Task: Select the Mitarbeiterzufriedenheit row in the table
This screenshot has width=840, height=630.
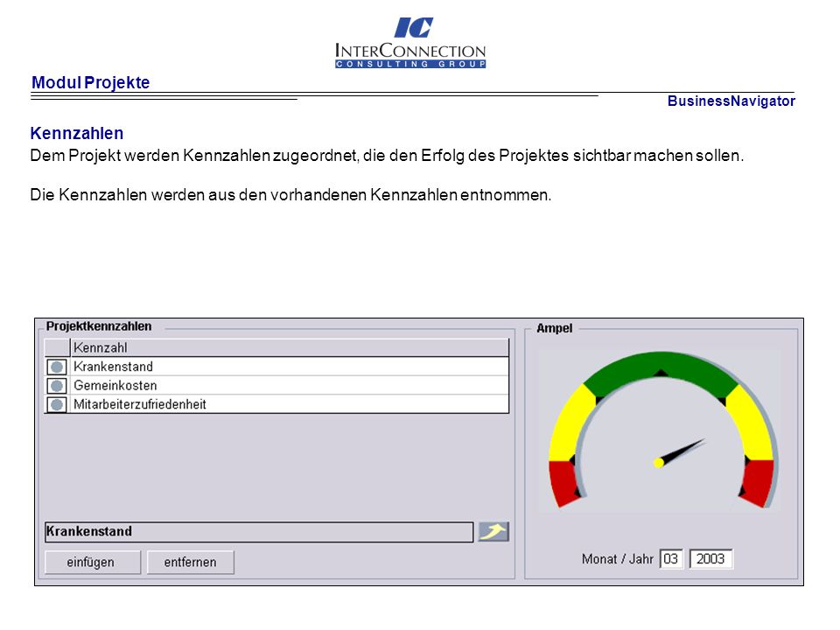Action: coord(277,404)
